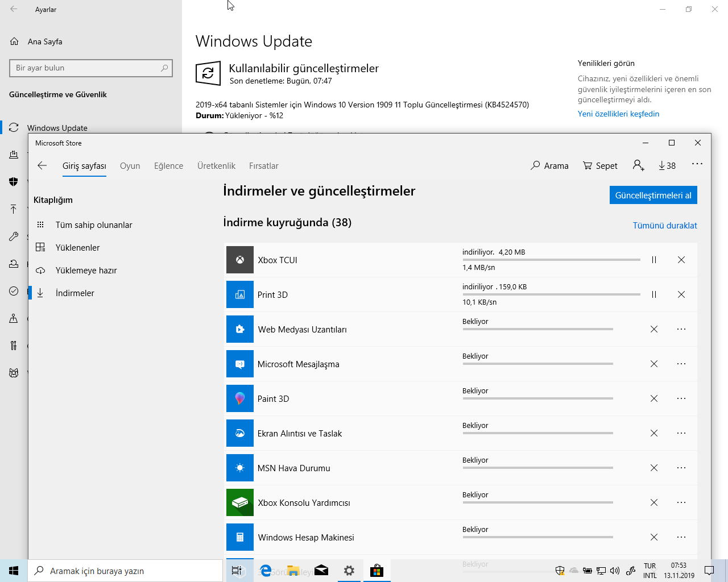Screen dimensions: 728x582
Task: Click Web Medyası Uzantıları app icon
Action: click(x=240, y=329)
